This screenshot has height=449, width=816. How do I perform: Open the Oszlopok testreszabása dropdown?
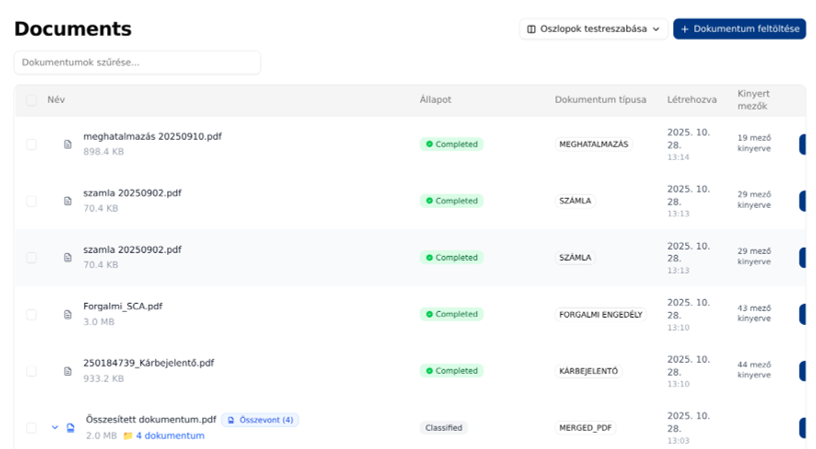pos(593,29)
